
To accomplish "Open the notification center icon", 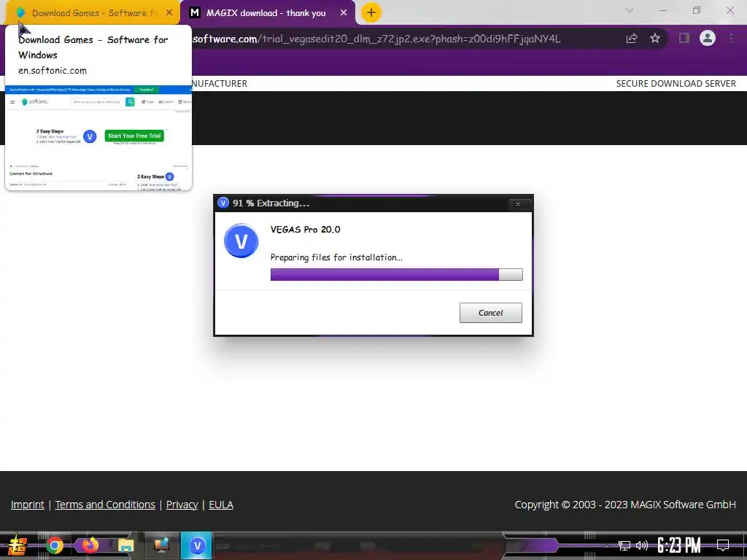I will coord(723,545).
